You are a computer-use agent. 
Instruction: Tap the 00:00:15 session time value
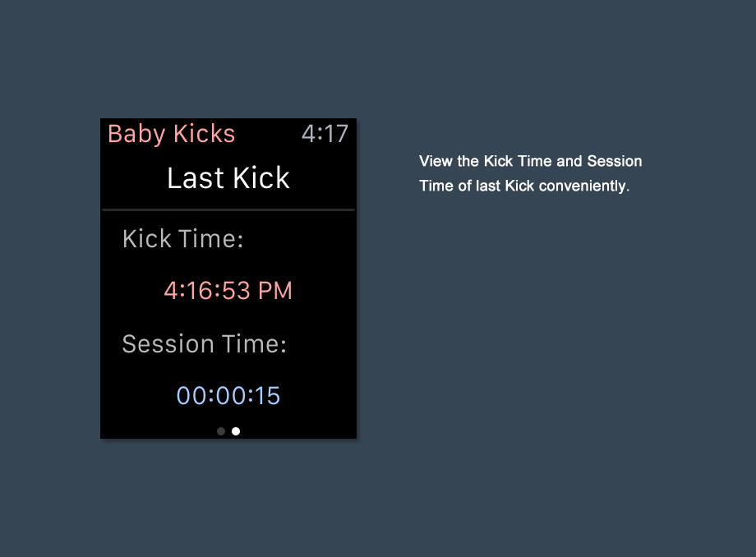click(228, 396)
